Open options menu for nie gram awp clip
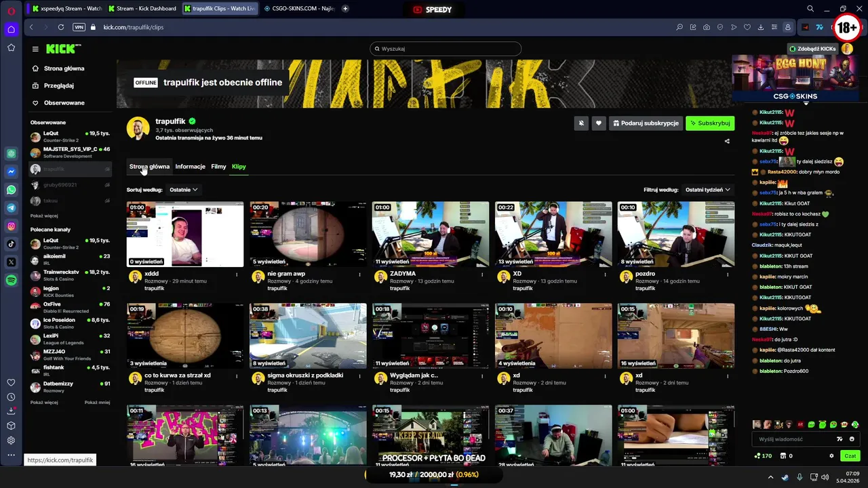 click(359, 274)
